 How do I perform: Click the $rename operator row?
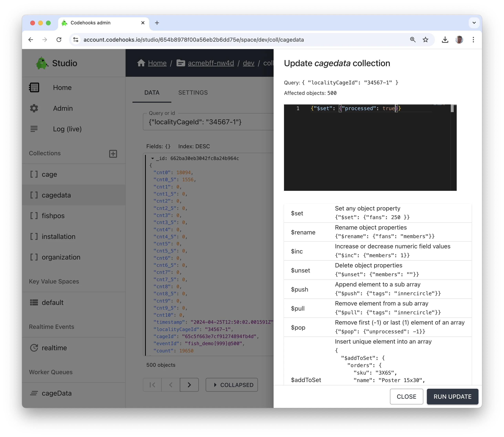pos(378,232)
